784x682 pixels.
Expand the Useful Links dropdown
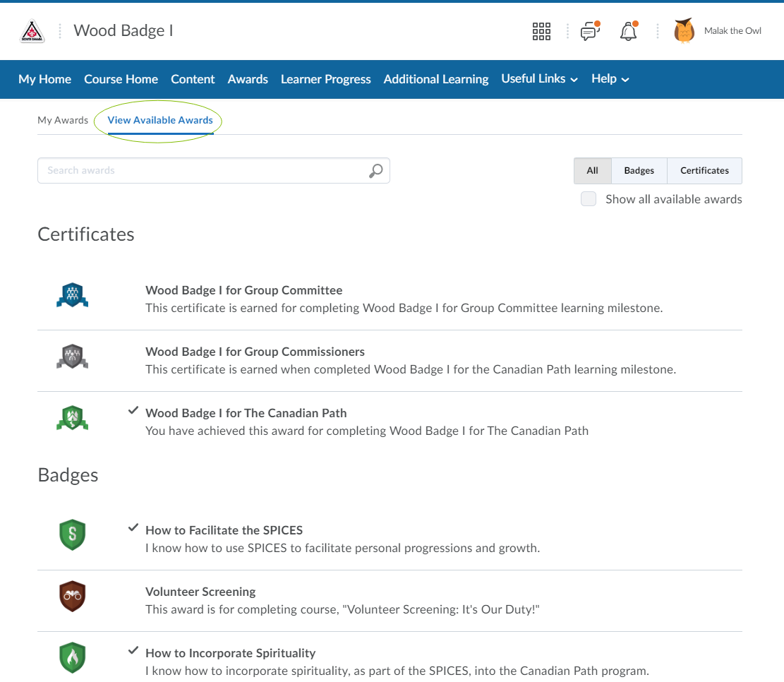[539, 79]
